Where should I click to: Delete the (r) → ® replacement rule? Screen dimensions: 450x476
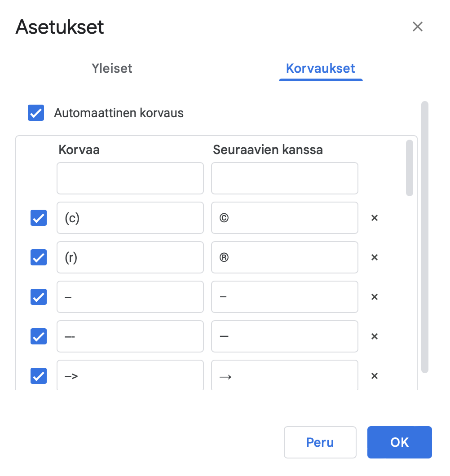click(375, 257)
